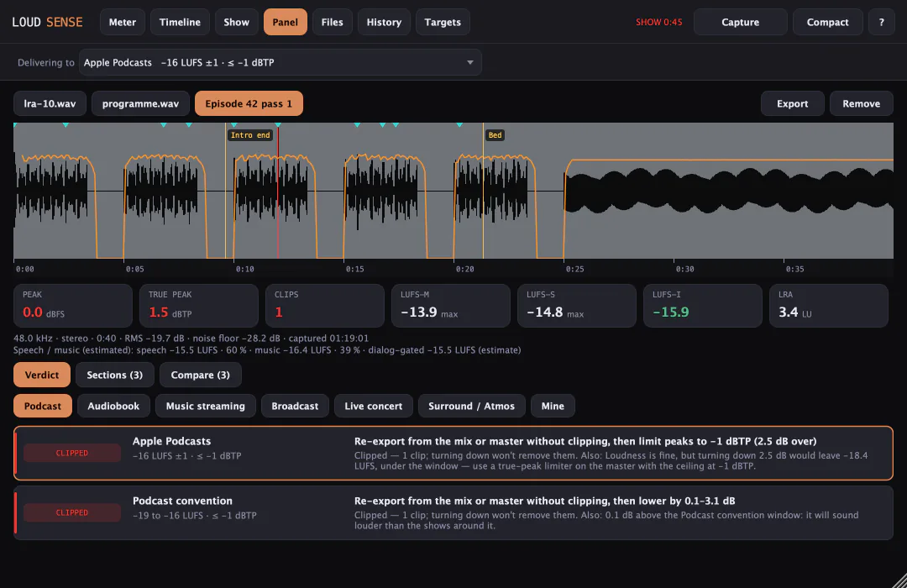
Task: Click the PEAK 0.0 dBFS stat card
Action: click(73, 306)
